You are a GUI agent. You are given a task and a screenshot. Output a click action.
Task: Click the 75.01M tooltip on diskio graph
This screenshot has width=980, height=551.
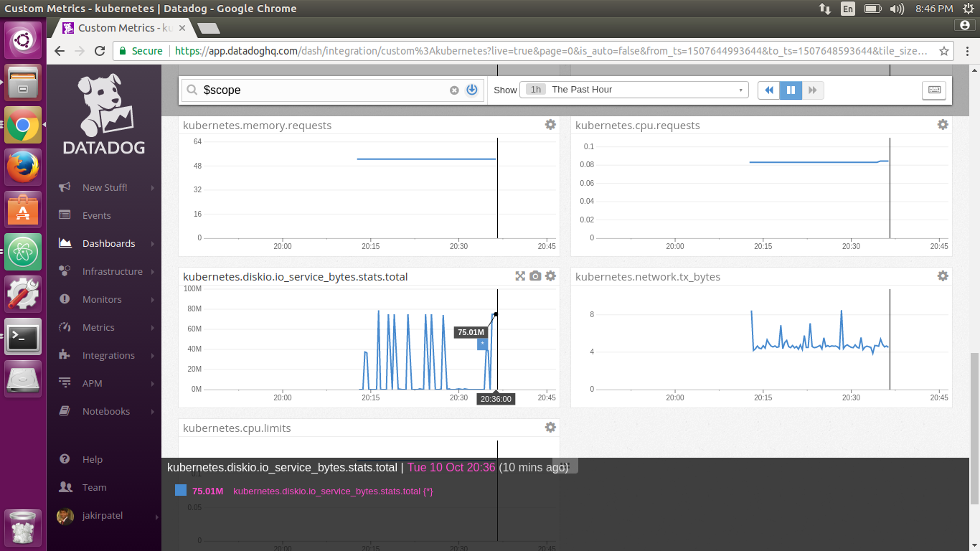point(471,332)
